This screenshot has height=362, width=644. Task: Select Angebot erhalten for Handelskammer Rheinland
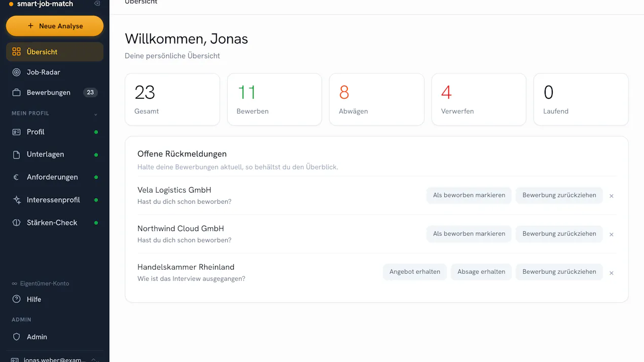coord(415,272)
